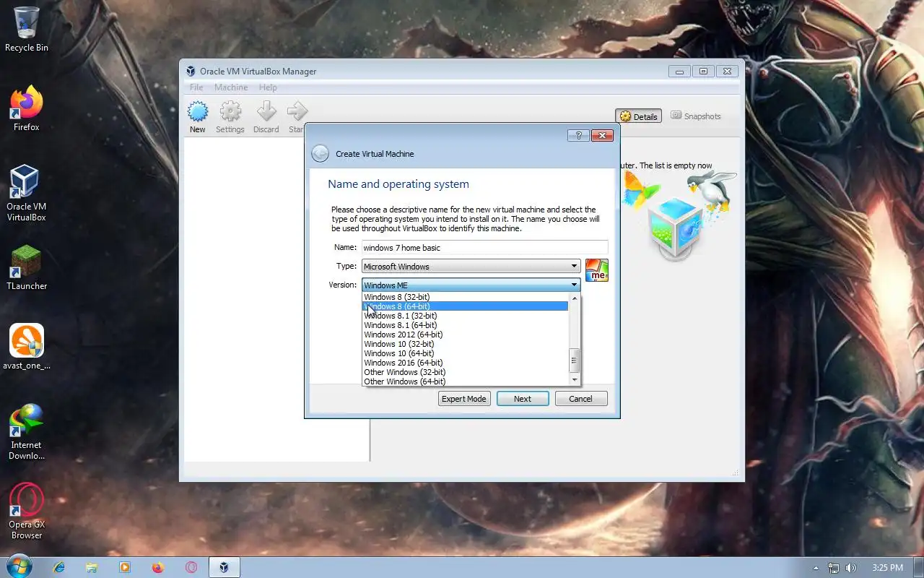Screen dimensions: 924x578
Task: Choose Windows 8 (64-bit) from version list
Action: (466, 306)
